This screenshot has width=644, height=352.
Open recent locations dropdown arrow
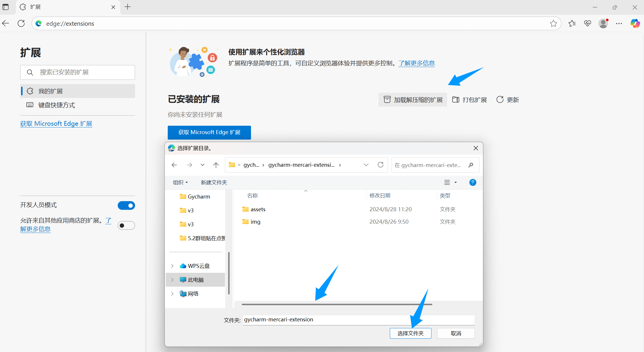point(202,165)
